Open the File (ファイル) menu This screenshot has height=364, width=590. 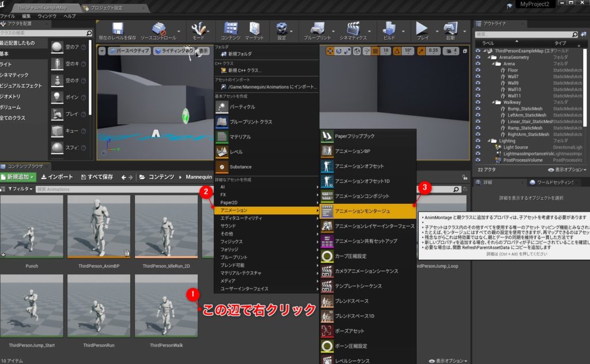click(x=7, y=16)
